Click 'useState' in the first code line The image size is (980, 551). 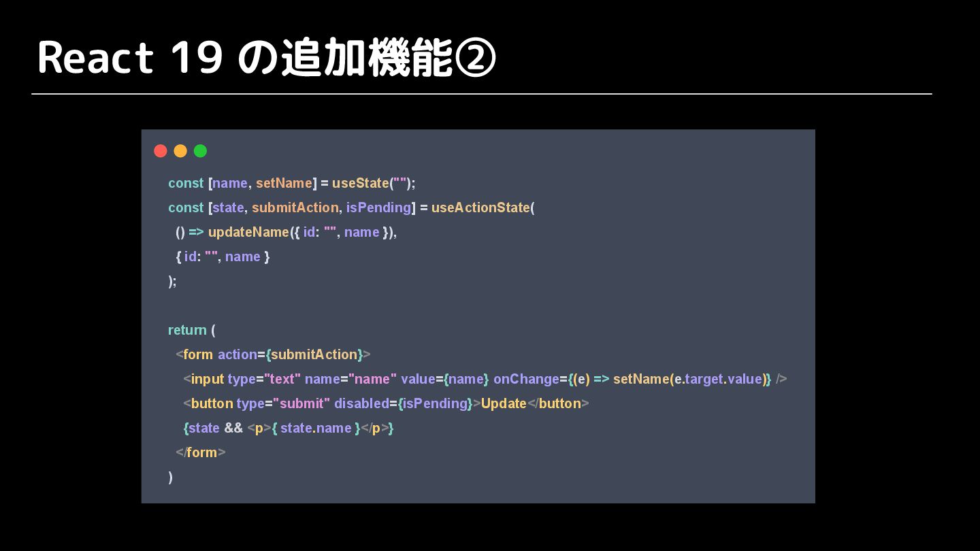pos(360,183)
